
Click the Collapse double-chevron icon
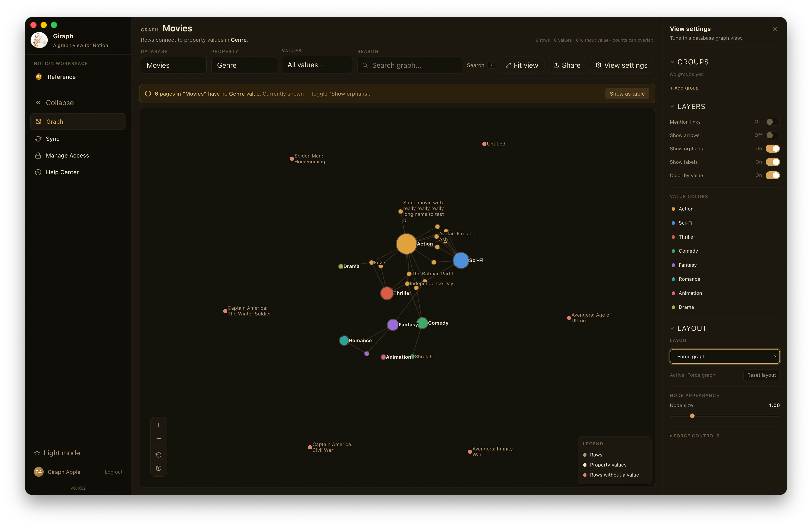click(38, 103)
